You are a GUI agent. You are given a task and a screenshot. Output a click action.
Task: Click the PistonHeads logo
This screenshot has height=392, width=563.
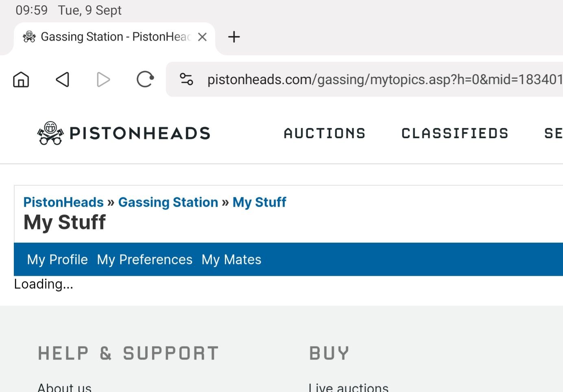pyautogui.click(x=124, y=133)
